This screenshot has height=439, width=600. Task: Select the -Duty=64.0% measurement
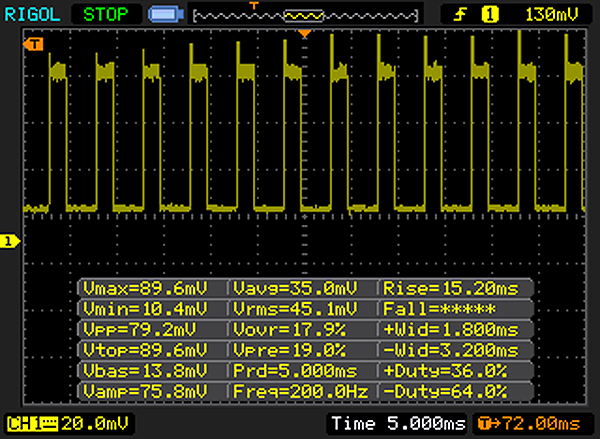coord(445,391)
